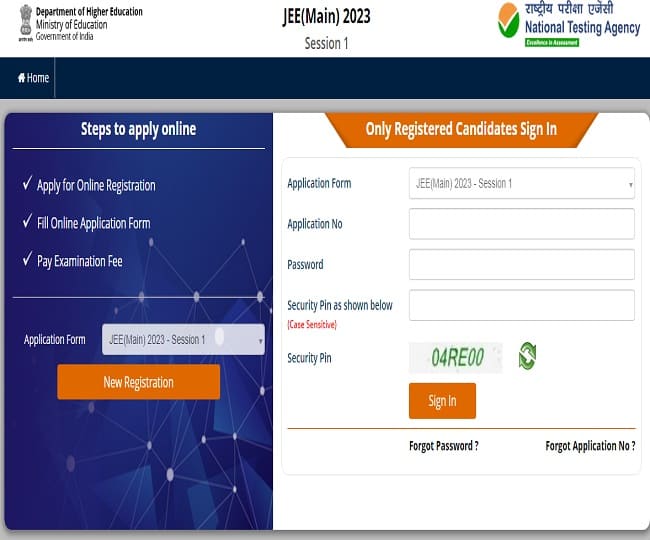This screenshot has width=650, height=540.
Task: Click the Government of India emblem
Action: (26, 23)
